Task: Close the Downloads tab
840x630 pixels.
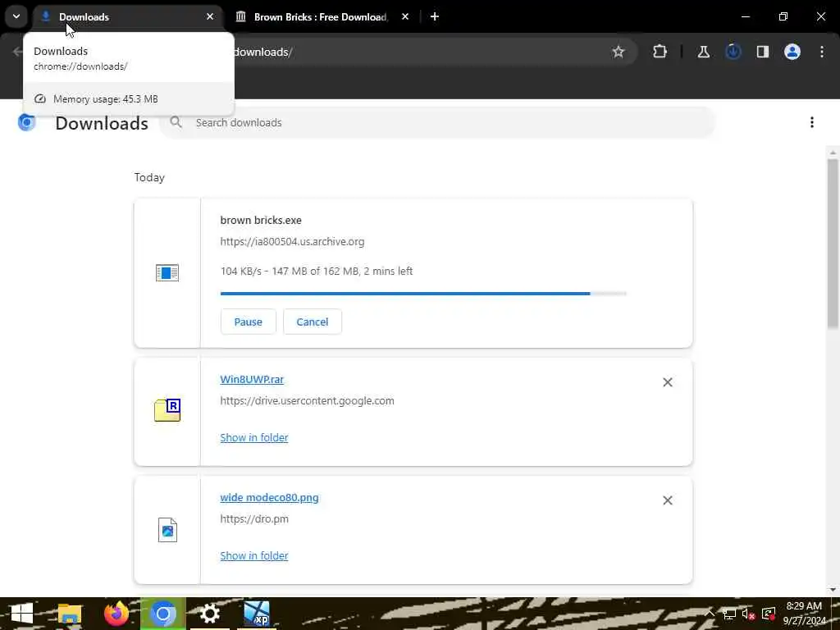Action: 210,16
